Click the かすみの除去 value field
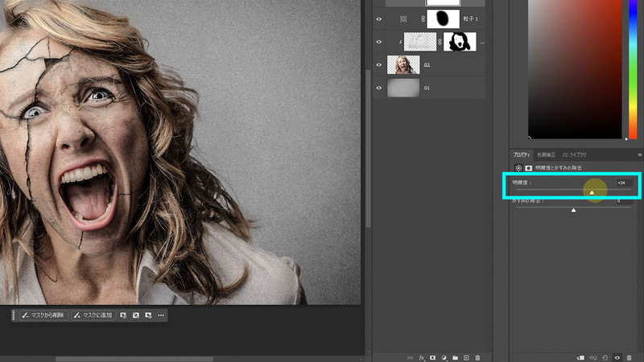 pyautogui.click(x=625, y=201)
